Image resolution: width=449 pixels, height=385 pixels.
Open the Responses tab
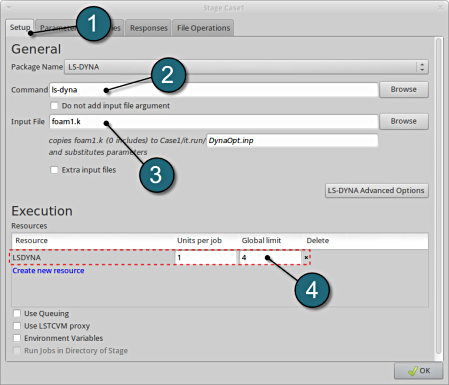click(149, 28)
